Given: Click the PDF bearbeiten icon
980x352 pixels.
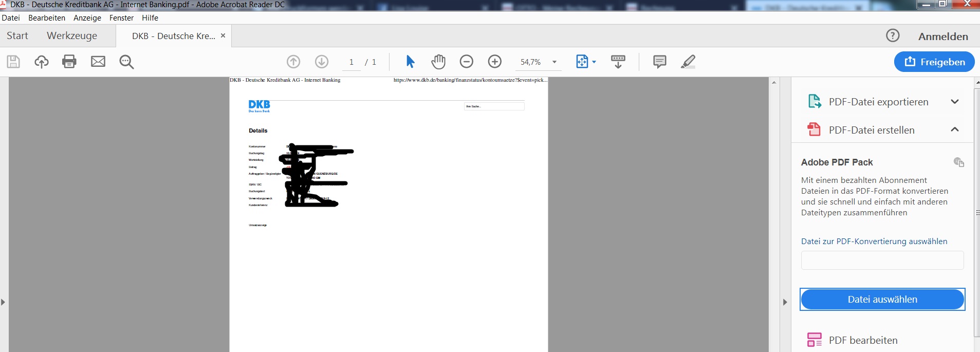Looking at the screenshot, I should 815,340.
